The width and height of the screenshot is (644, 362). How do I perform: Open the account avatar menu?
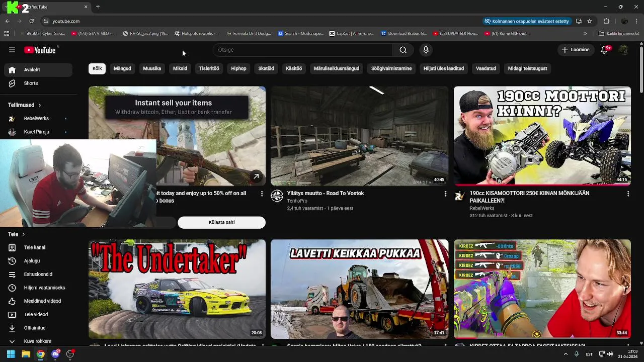pyautogui.click(x=623, y=50)
